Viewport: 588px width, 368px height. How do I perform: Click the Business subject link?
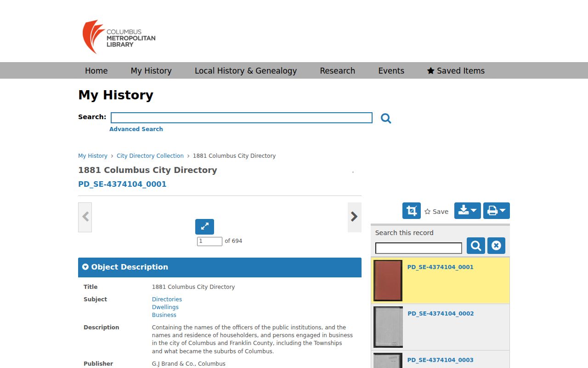164,315
